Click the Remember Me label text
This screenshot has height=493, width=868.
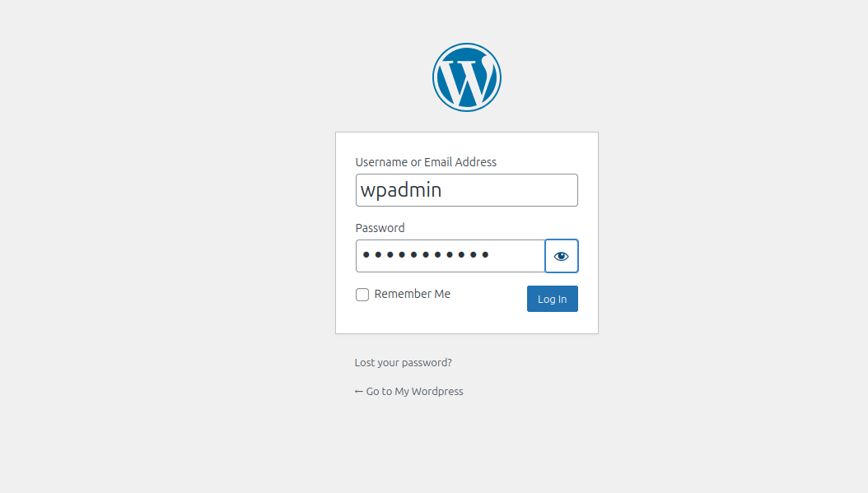(412, 294)
